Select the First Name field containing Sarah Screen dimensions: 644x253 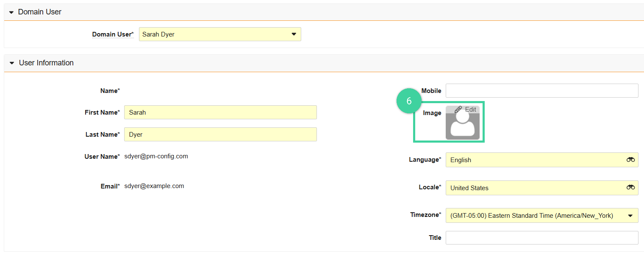[x=220, y=112]
